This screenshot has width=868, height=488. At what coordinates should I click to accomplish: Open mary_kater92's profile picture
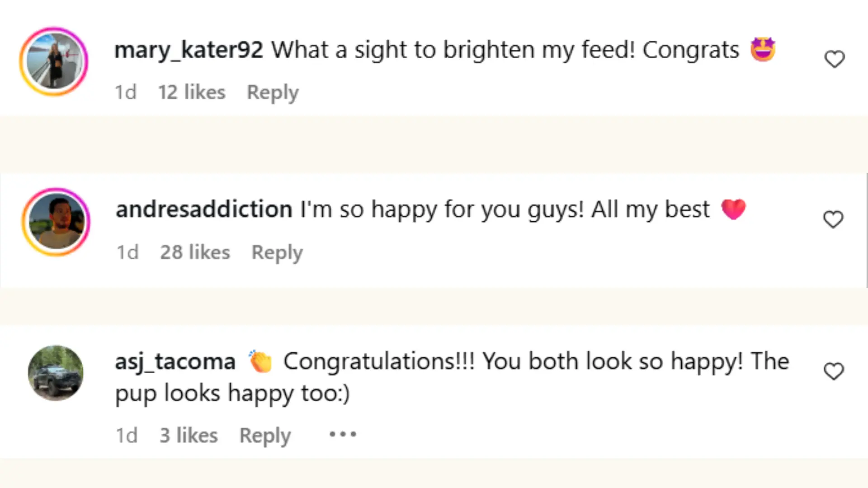tap(54, 61)
